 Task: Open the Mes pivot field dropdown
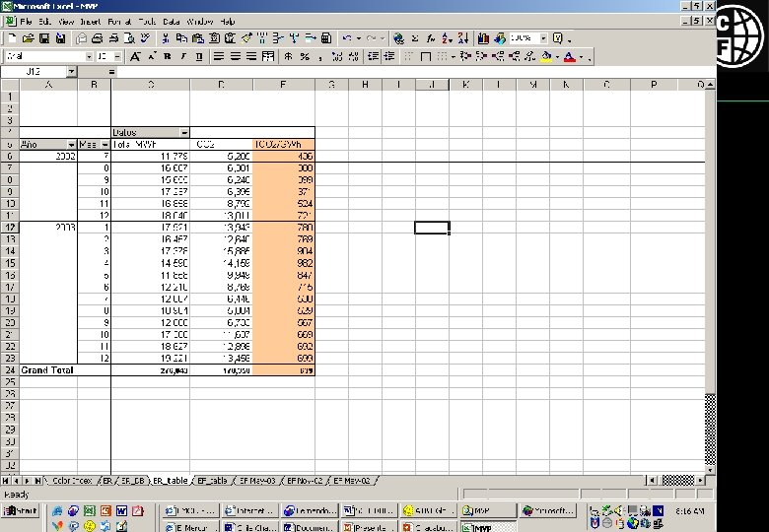(x=105, y=145)
